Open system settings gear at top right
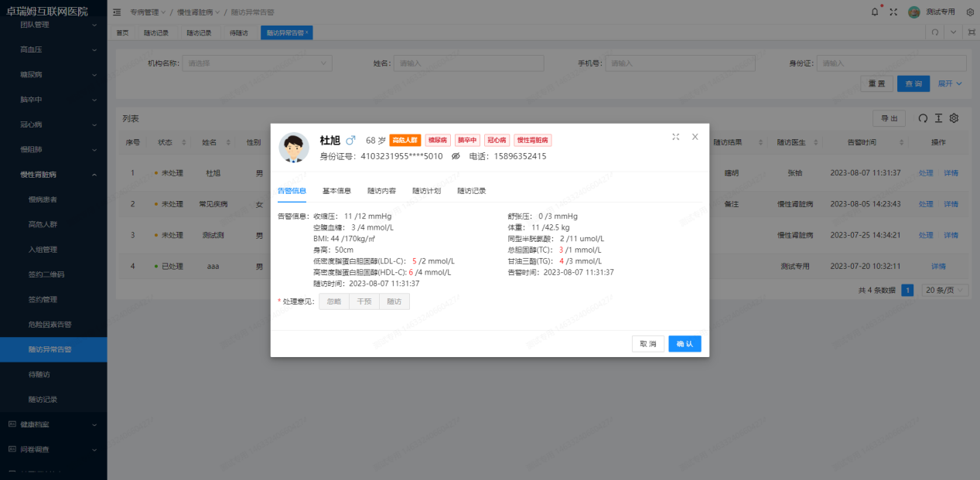The width and height of the screenshot is (980, 480). pyautogui.click(x=970, y=12)
